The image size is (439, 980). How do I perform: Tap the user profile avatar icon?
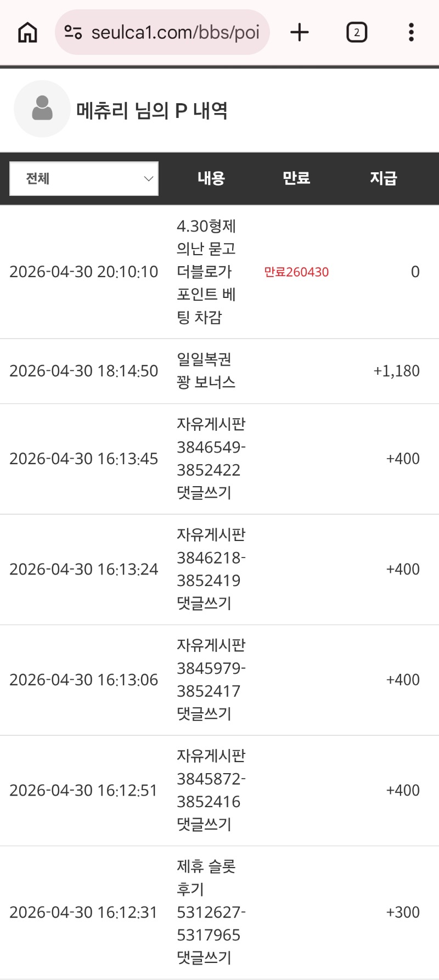click(x=42, y=109)
